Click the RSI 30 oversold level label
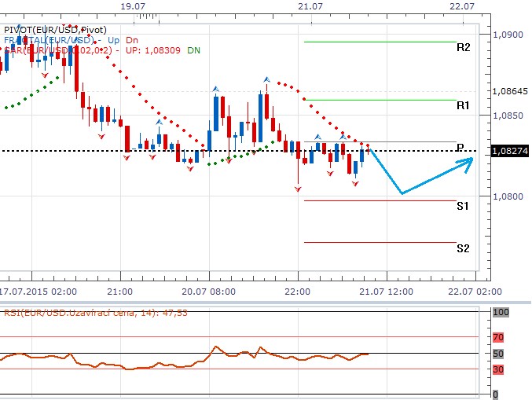Screen dimensions: 532x400 tap(497, 369)
